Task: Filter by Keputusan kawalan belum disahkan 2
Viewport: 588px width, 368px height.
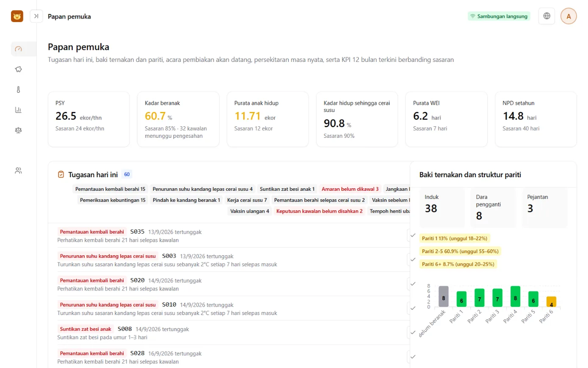Action: click(319, 211)
